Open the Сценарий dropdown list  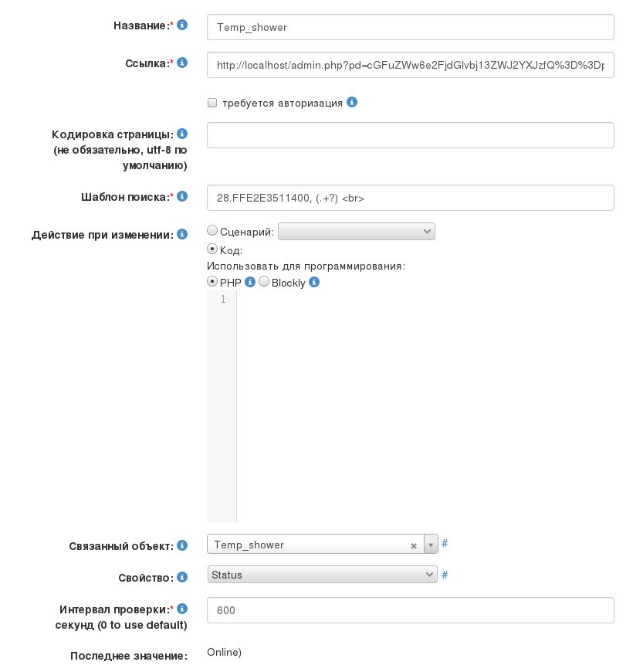click(x=356, y=231)
